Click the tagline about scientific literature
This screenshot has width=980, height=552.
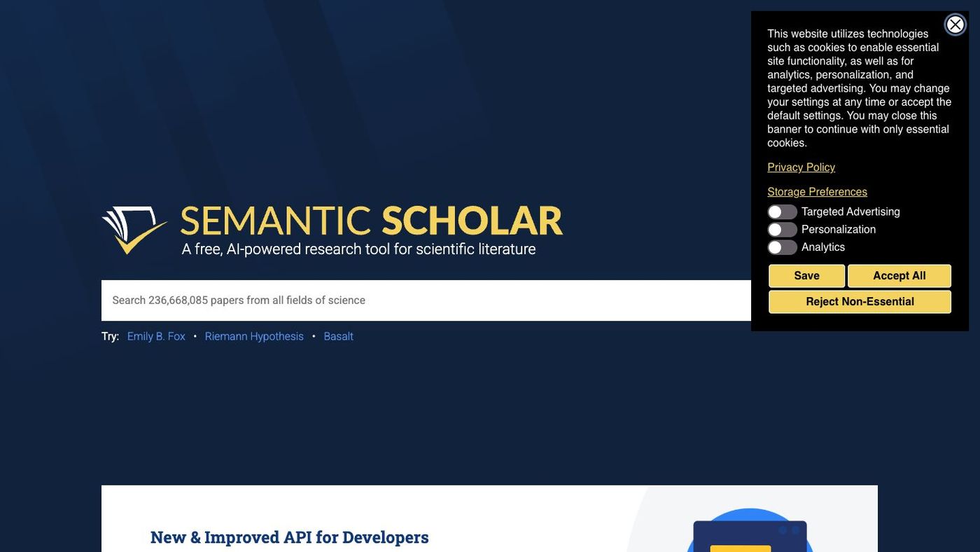358,249
